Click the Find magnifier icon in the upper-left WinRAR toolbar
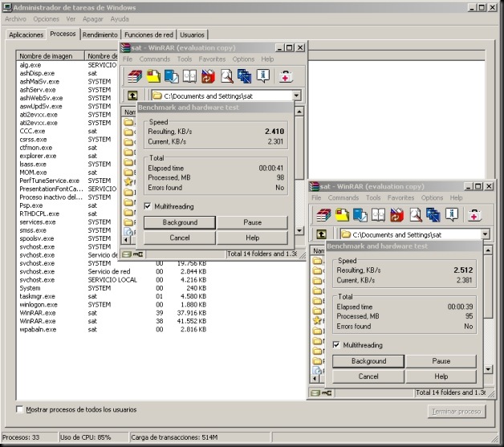The height and width of the screenshot is (447, 504). pos(226,77)
